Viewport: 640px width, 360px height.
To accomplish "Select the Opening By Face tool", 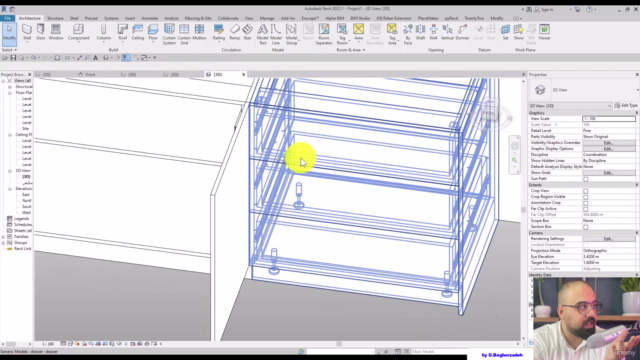I will (x=408, y=34).
